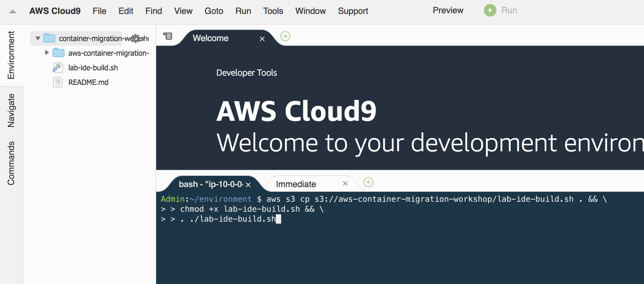
Task: Expand the aws-container-migration folder
Action: [x=47, y=53]
